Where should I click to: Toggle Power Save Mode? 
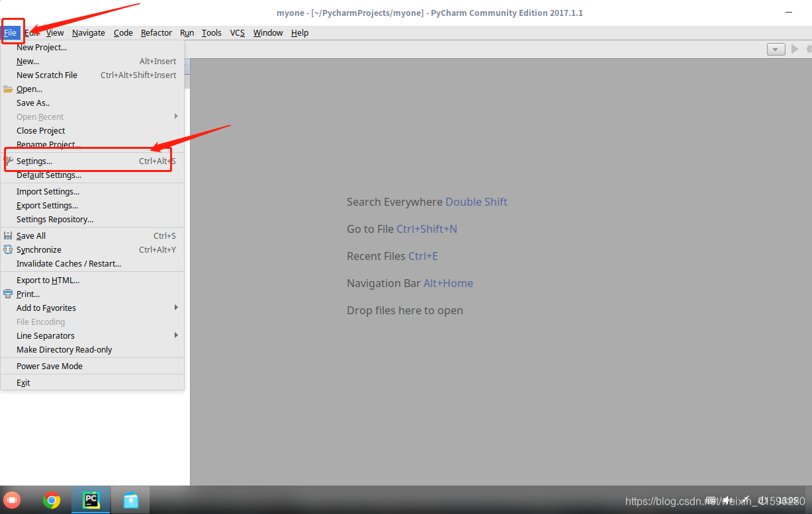coord(92,366)
